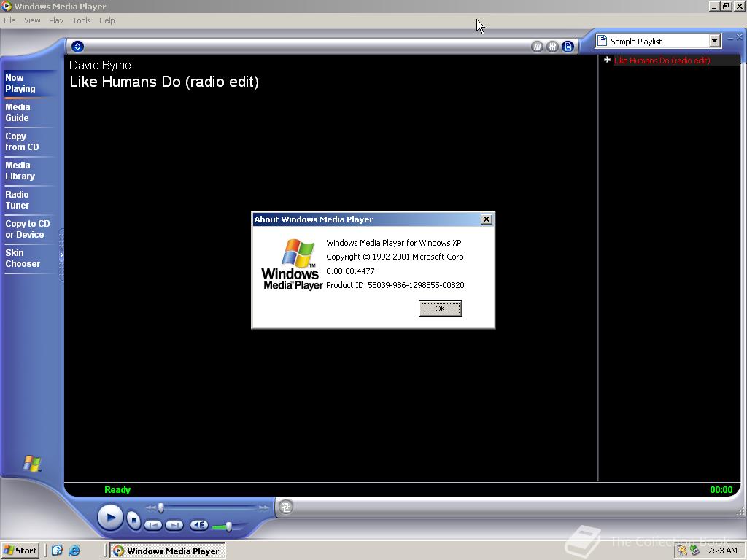
Task: Click the 7:23 AM system clock
Action: (x=722, y=551)
